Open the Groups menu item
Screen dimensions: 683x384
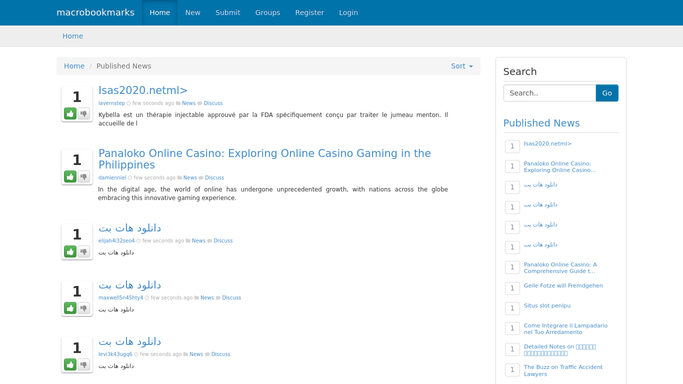click(x=267, y=13)
